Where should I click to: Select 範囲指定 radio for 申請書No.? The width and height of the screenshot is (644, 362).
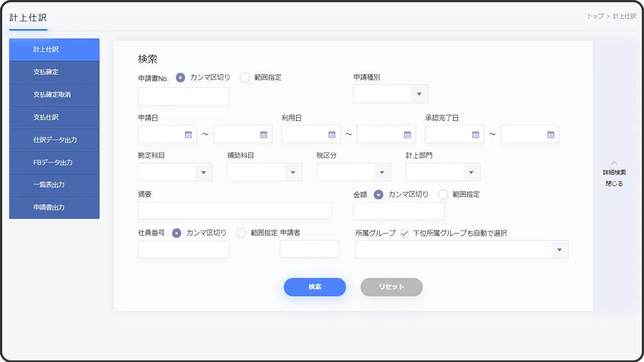pos(245,78)
